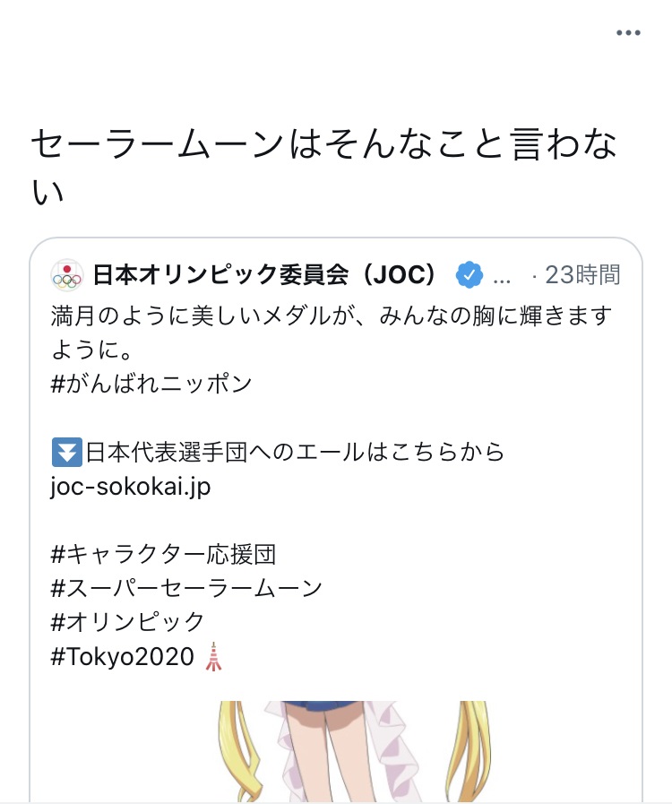Click the 日本オリンピック委員会（JOC） account name
Viewport: 672px width, 804px height.
pos(264,275)
